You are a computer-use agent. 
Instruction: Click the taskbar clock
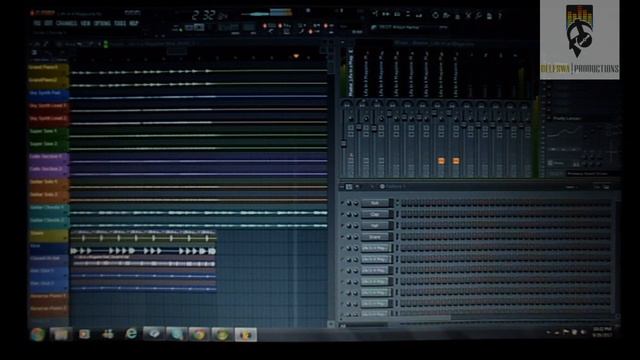click(602, 331)
